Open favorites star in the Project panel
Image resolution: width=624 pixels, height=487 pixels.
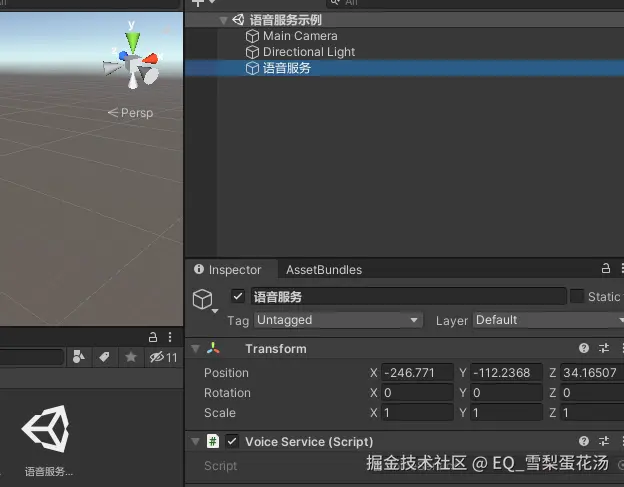pos(131,357)
